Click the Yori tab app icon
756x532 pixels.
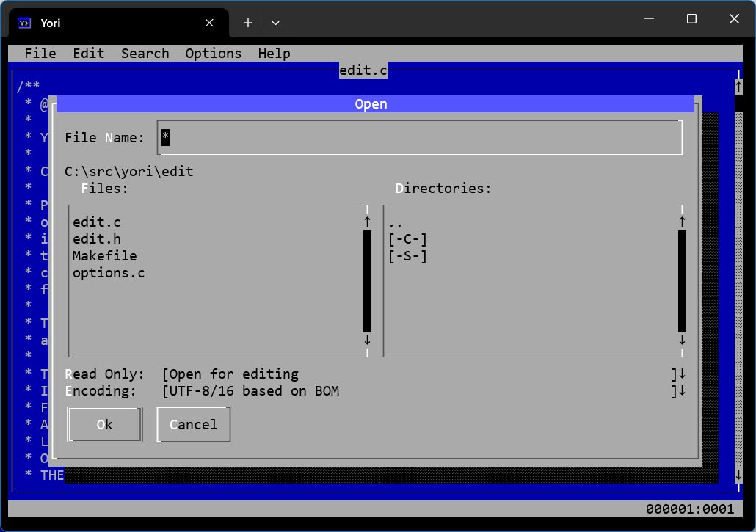point(25,23)
